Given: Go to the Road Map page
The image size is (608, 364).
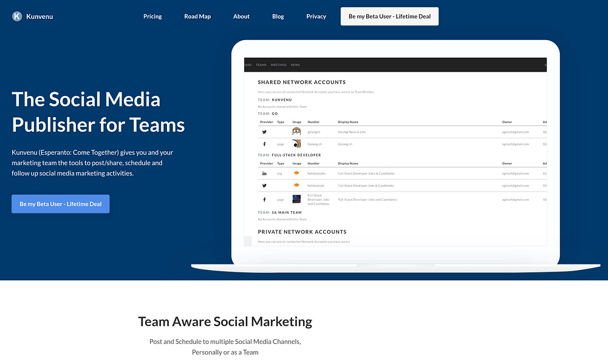Looking at the screenshot, I should [x=197, y=16].
